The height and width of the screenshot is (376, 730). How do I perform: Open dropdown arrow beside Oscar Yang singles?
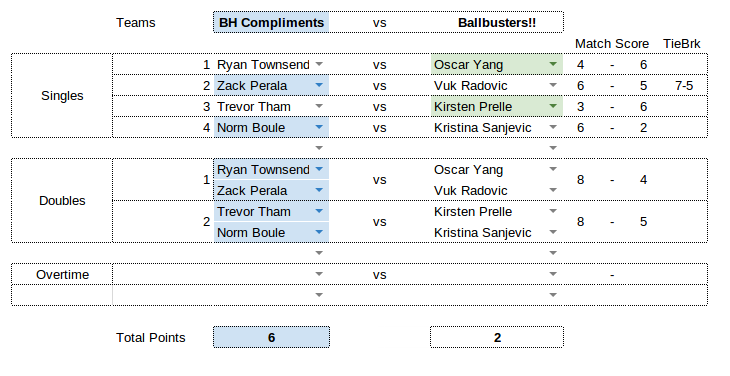tap(553, 64)
